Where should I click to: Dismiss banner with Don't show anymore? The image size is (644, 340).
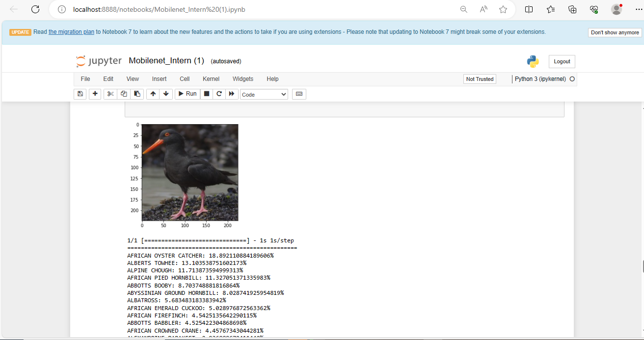[615, 32]
